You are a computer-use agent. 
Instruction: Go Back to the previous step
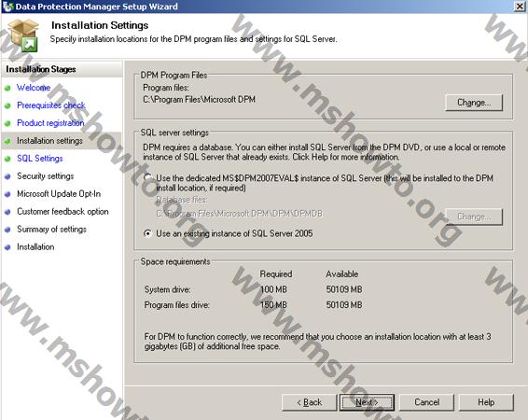[309, 402]
